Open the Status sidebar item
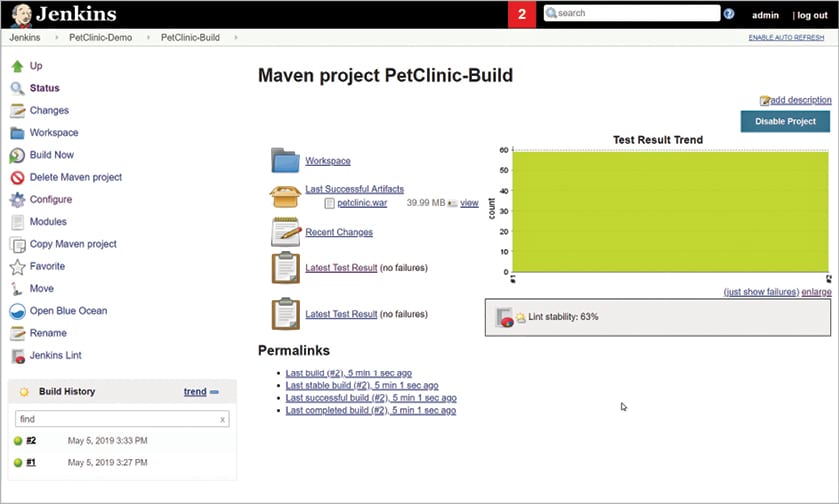Image resolution: width=839 pixels, height=504 pixels. click(44, 88)
